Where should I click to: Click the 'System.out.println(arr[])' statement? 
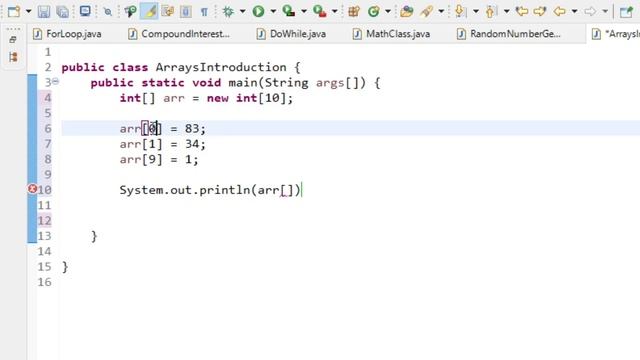(x=210, y=190)
